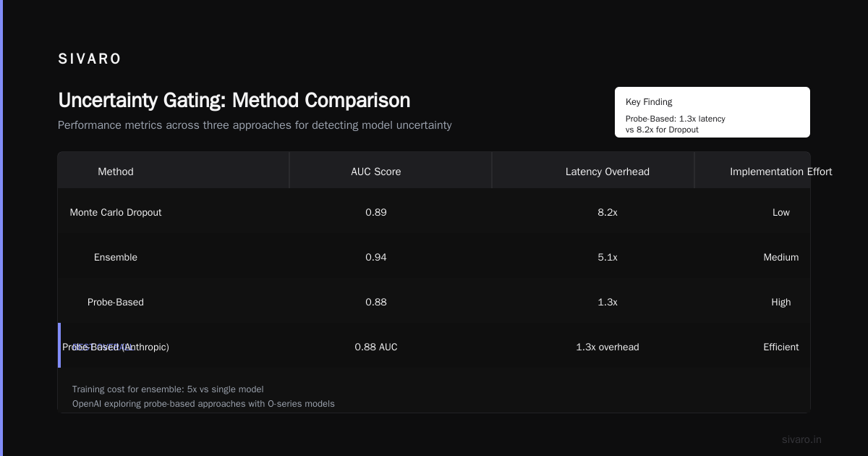Select the 8.2x latency overhead cell
Screen dimensions: 868x456
point(608,212)
